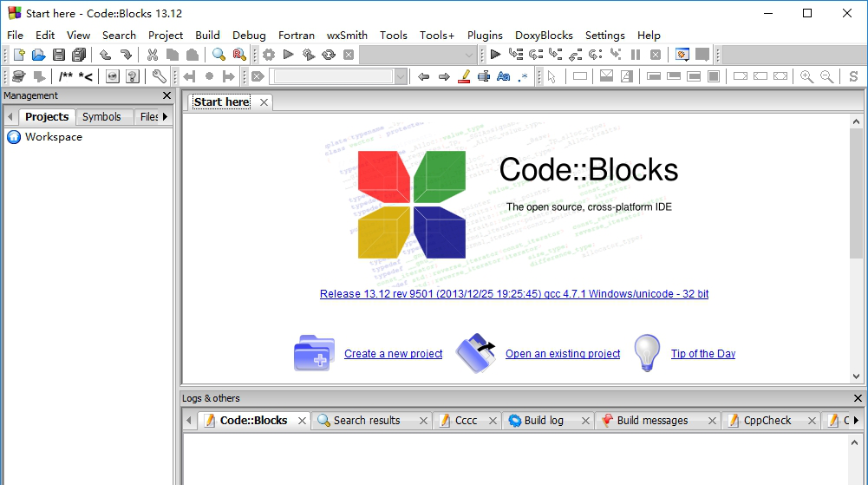868x504 pixels.
Task: Click the DoxyBlocks /** block comment icon
Action: pyautogui.click(x=65, y=76)
